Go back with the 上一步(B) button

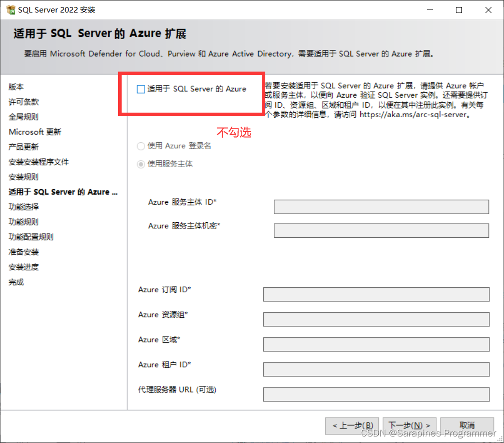tap(352, 425)
